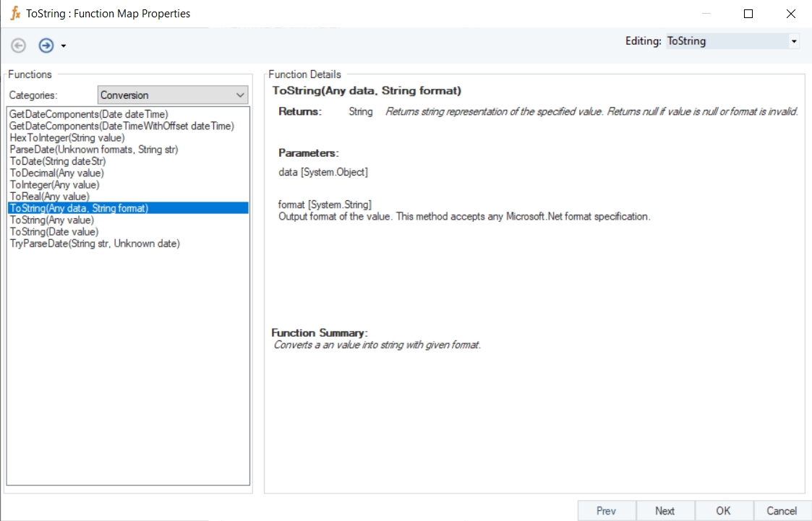The image size is (812, 521).
Task: Click highlighted ToString(Any data, String format)
Action: pyautogui.click(x=79, y=208)
